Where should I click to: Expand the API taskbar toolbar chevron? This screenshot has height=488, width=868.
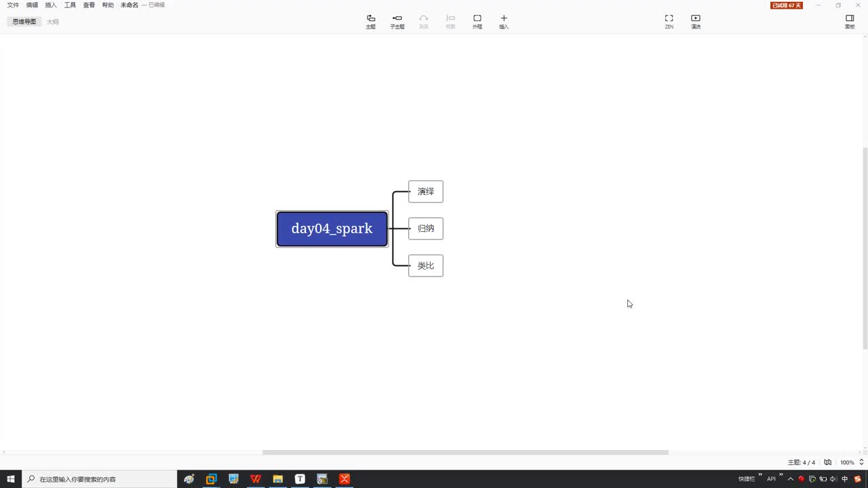[781, 475]
